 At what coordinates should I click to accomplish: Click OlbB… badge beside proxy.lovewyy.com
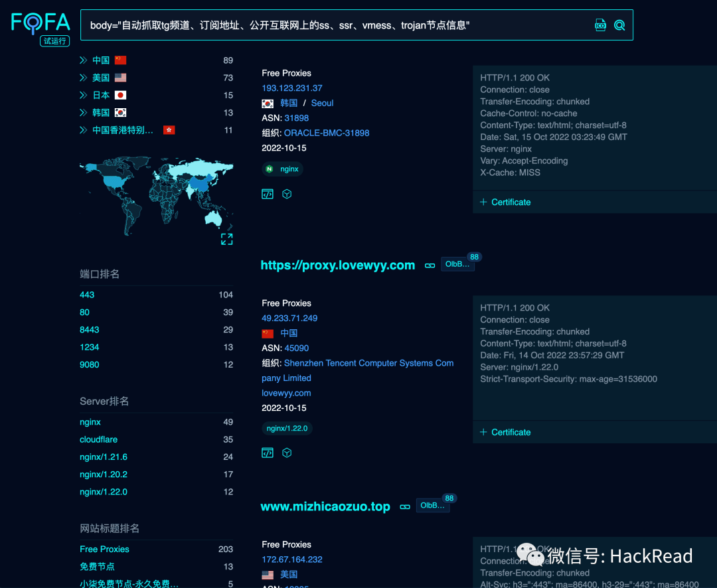pyautogui.click(x=457, y=264)
